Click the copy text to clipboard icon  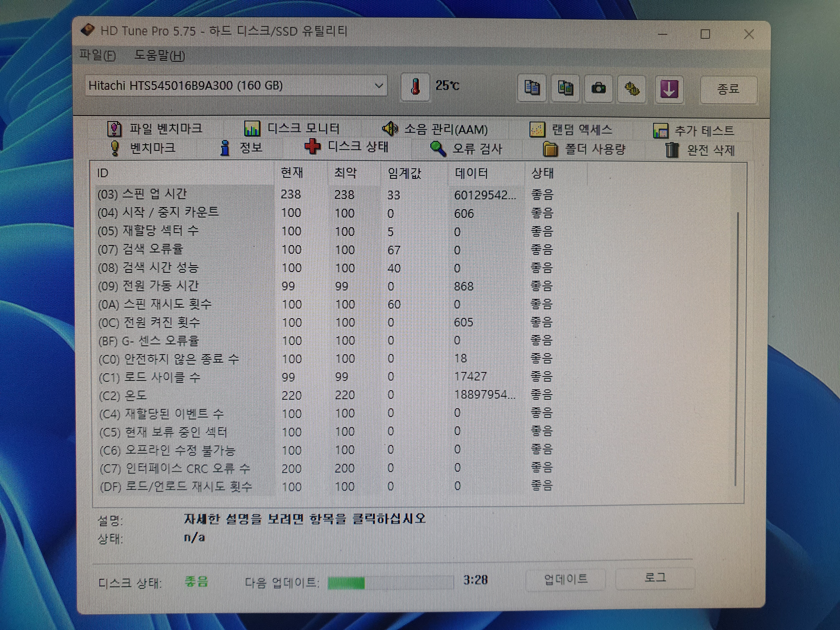(x=532, y=88)
